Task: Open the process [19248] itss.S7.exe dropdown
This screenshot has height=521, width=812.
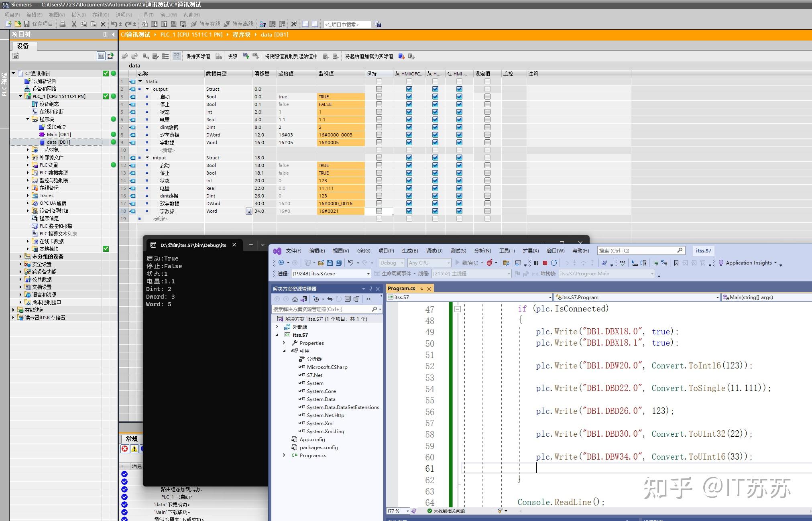Action: point(330,274)
